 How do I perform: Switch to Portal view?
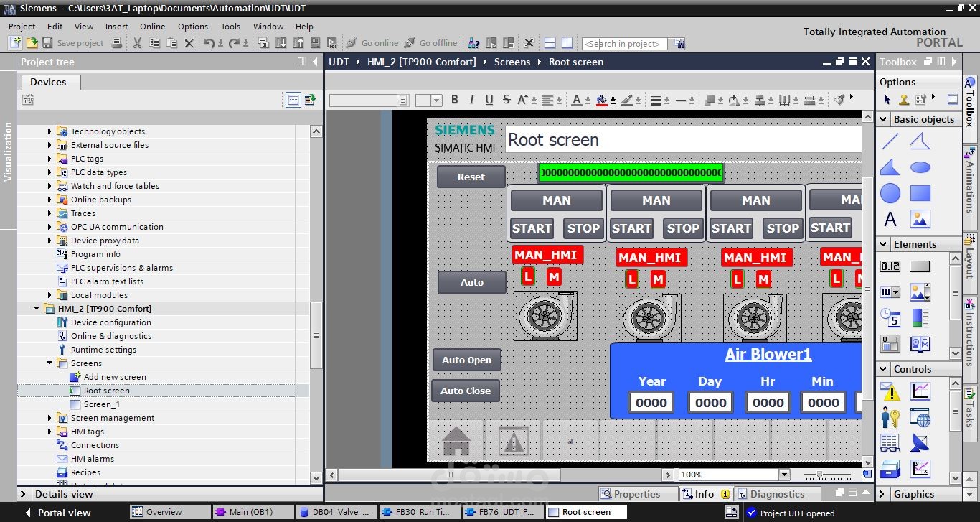click(x=57, y=513)
